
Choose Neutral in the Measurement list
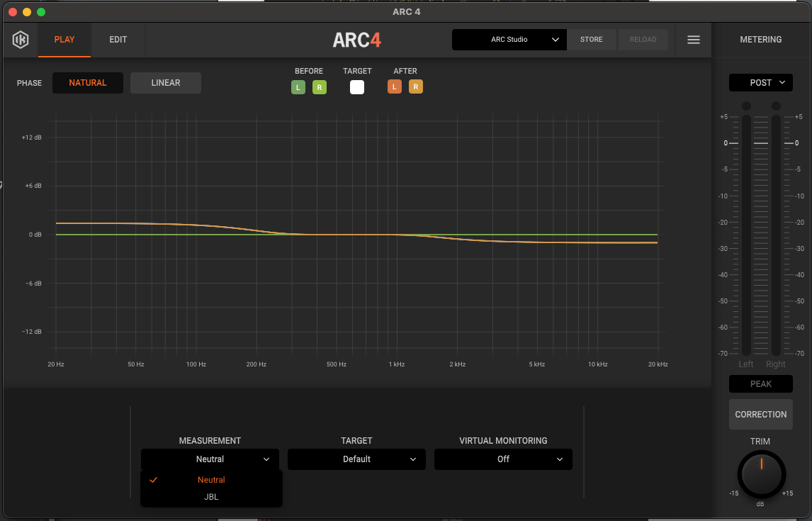pyautogui.click(x=211, y=480)
